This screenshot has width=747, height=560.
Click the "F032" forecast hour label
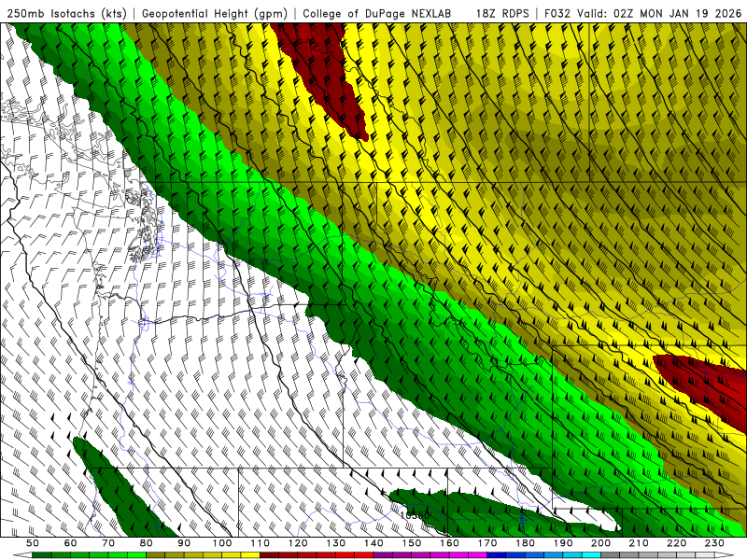(557, 13)
